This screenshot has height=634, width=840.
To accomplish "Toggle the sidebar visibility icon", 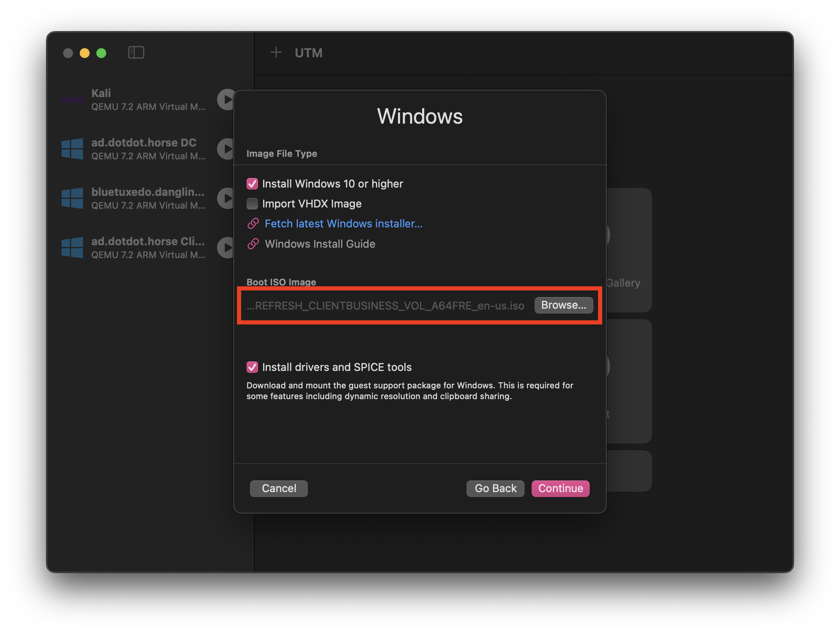I will coord(136,53).
